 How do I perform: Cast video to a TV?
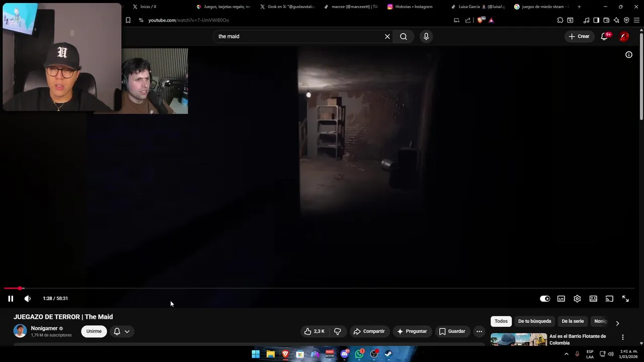609,299
